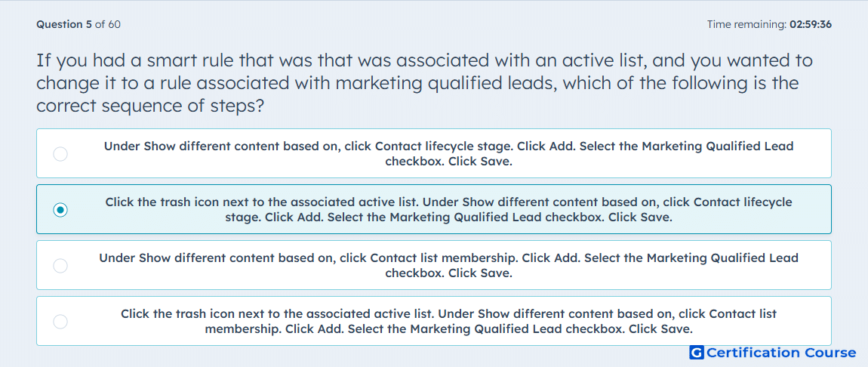
Task: Click the selected radio button of second answer
Action: point(60,210)
